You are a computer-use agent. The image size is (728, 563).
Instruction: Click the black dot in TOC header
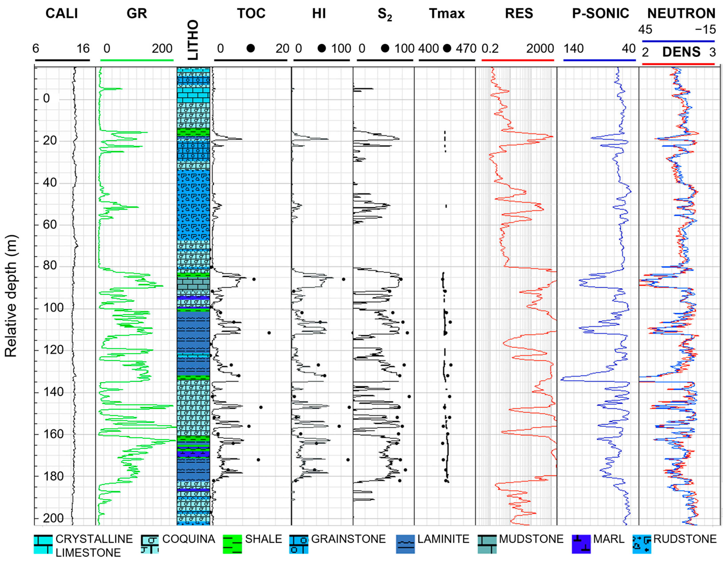251,48
